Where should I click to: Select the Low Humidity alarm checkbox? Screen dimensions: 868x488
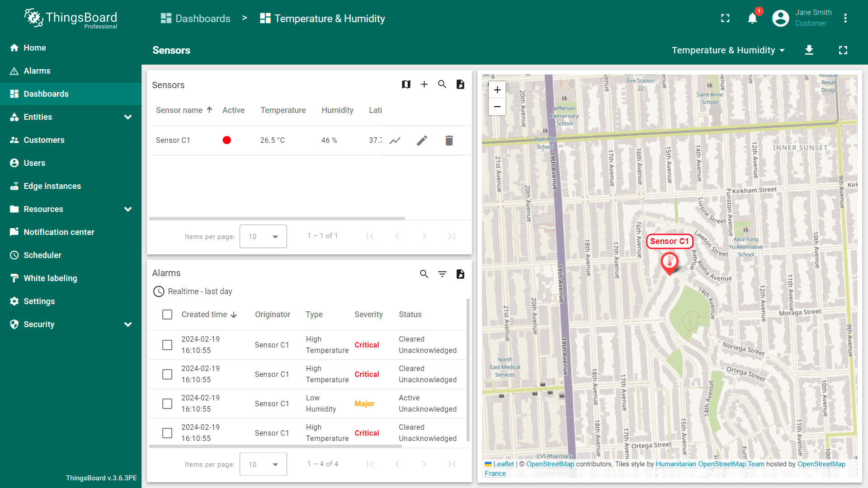click(167, 404)
